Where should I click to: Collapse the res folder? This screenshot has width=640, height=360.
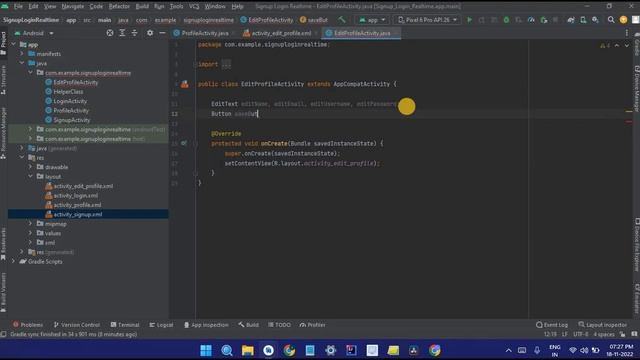22,157
